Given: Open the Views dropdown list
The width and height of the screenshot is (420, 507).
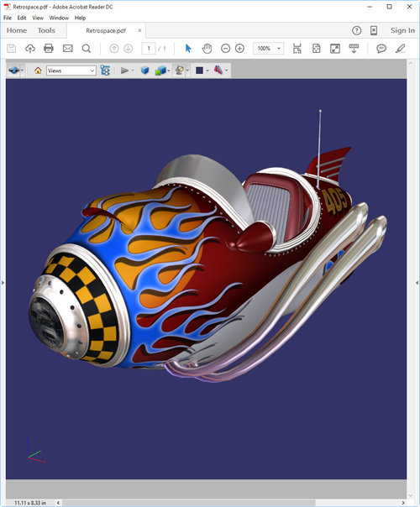Looking at the screenshot, I should (x=71, y=71).
